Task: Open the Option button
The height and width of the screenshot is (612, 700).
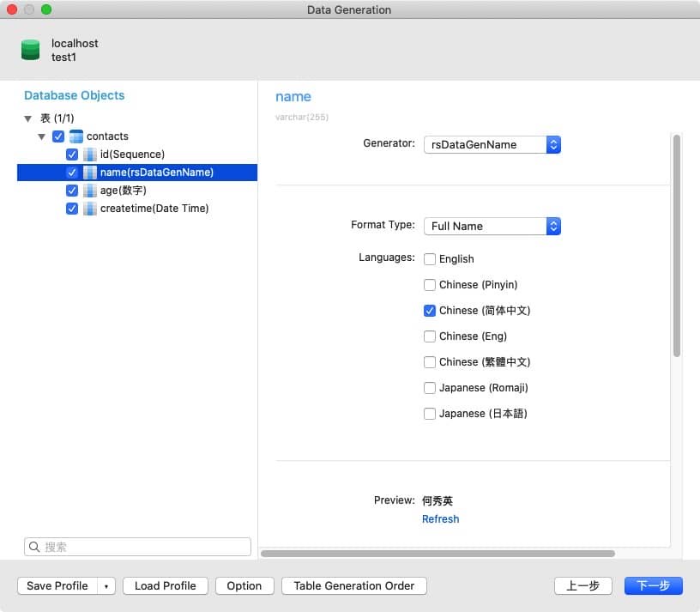Action: (x=244, y=586)
